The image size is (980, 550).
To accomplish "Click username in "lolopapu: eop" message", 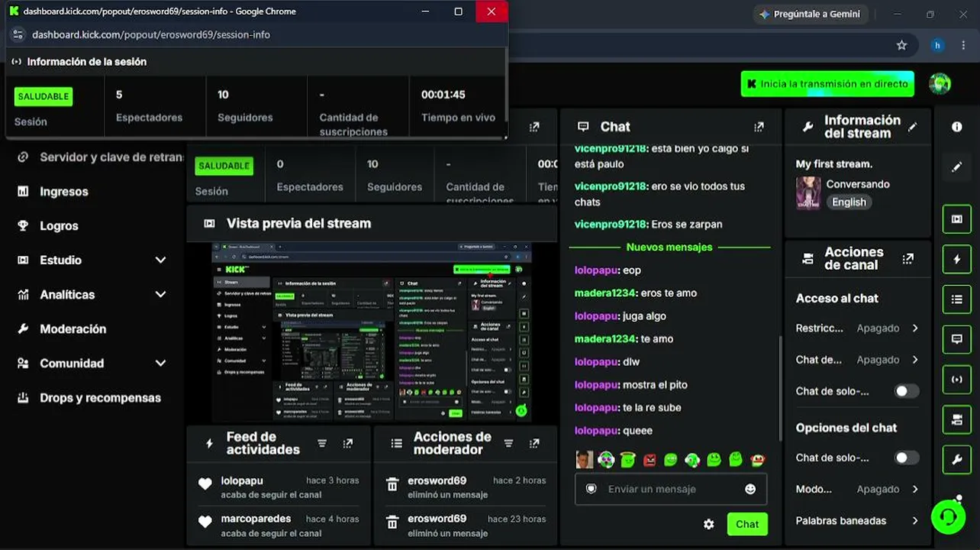I will (x=596, y=270).
